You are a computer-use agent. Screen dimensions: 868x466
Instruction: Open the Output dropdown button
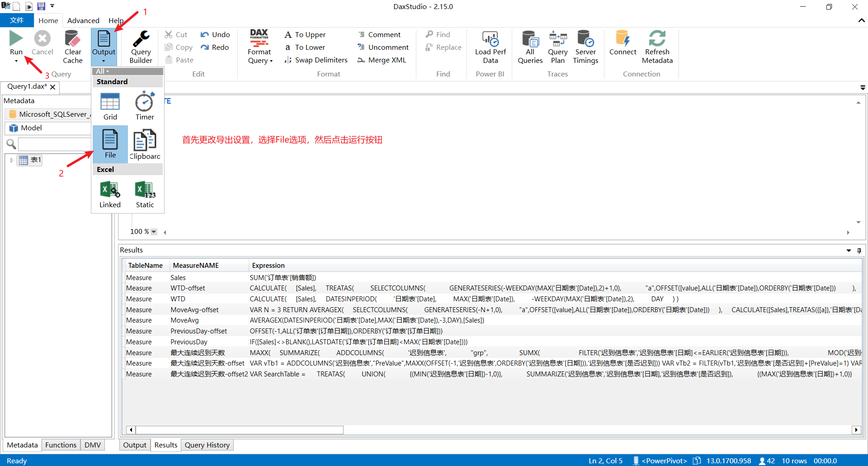[104, 47]
